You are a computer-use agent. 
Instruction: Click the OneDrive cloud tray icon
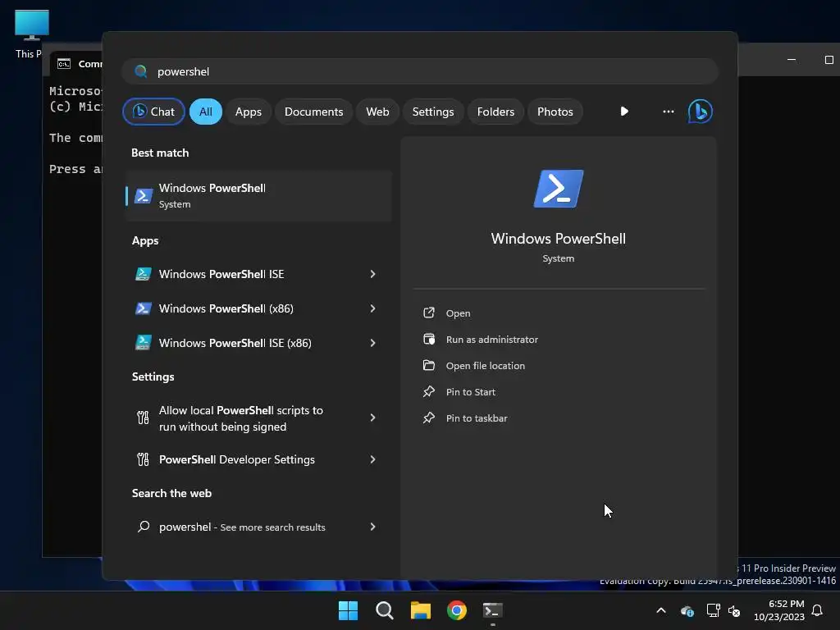687,610
